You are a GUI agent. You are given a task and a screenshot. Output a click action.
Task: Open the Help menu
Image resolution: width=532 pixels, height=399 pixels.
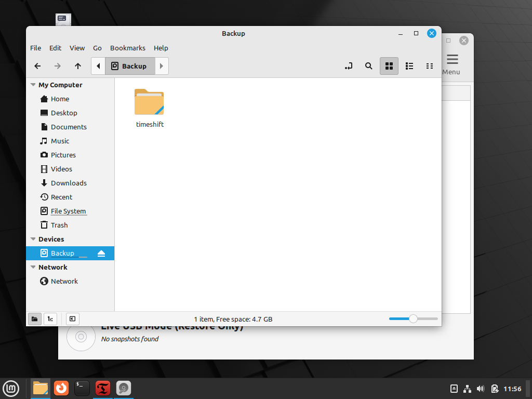click(161, 48)
